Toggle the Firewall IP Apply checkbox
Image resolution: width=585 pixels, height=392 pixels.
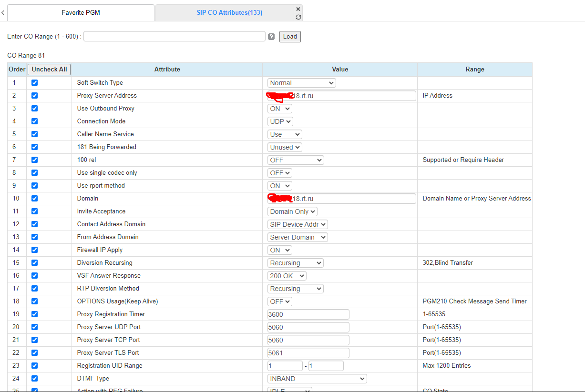tap(34, 250)
